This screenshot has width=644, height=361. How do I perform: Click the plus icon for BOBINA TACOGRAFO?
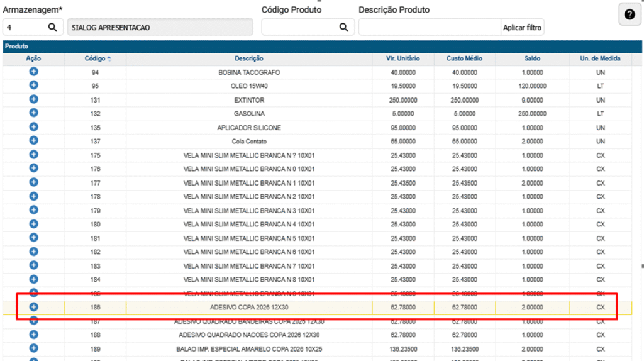pos(33,72)
